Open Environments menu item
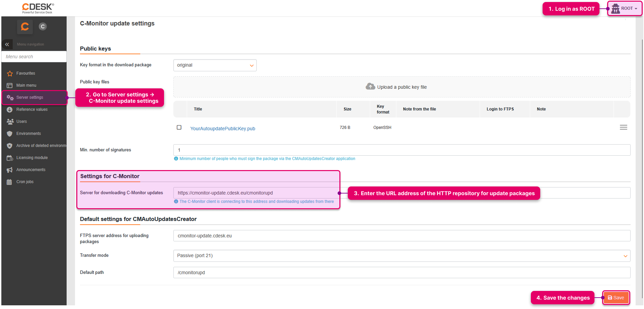Viewport: 644px width, 309px height. (29, 134)
